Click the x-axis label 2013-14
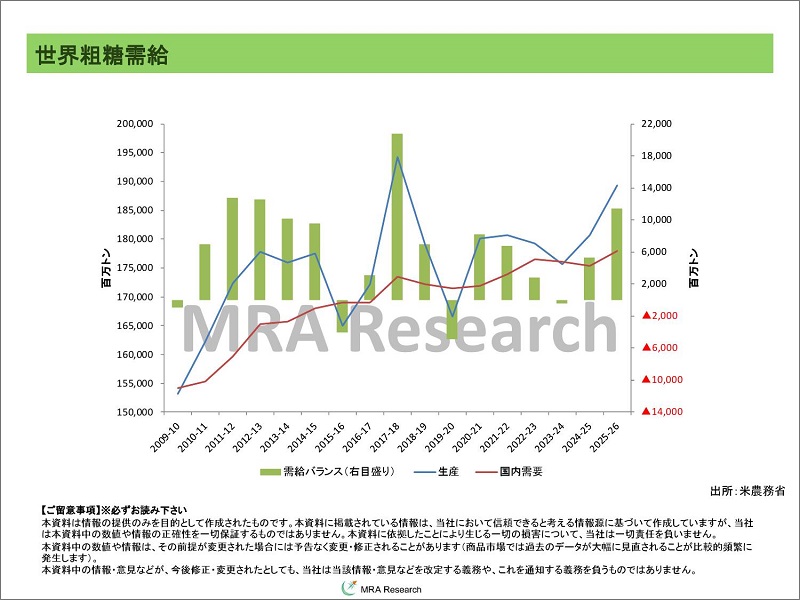 click(x=276, y=437)
